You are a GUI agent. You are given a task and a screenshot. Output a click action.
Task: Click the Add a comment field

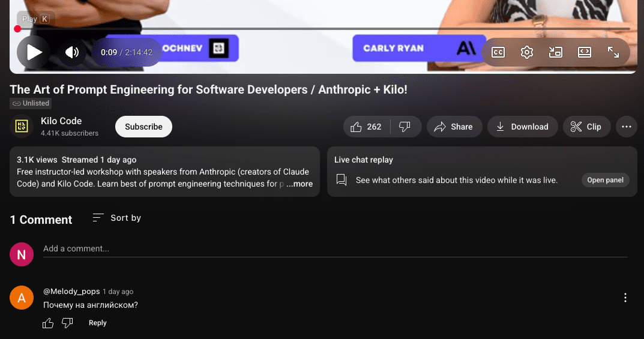335,248
